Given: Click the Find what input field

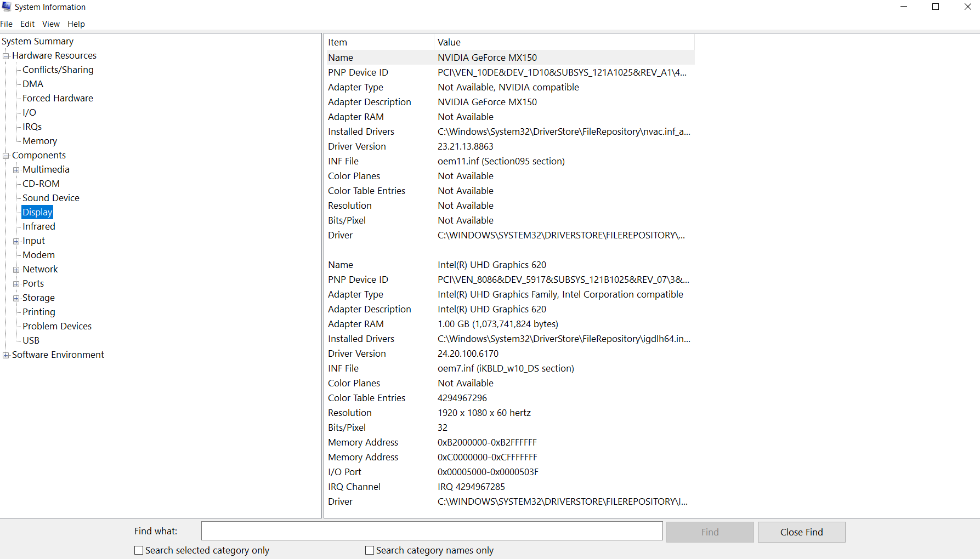Looking at the screenshot, I should (432, 531).
